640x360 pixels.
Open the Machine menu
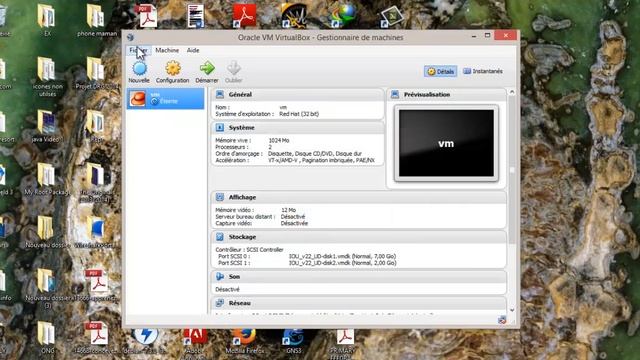point(167,50)
